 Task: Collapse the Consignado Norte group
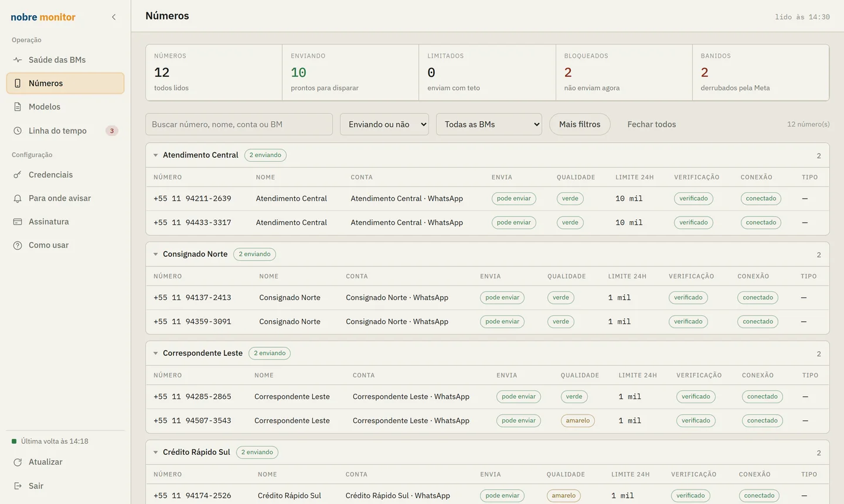point(156,254)
